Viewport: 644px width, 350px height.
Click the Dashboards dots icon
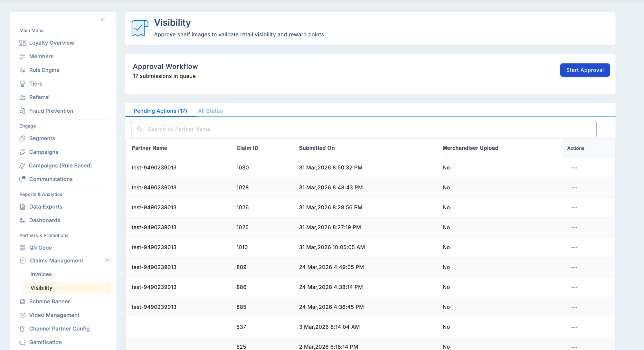[x=23, y=220]
